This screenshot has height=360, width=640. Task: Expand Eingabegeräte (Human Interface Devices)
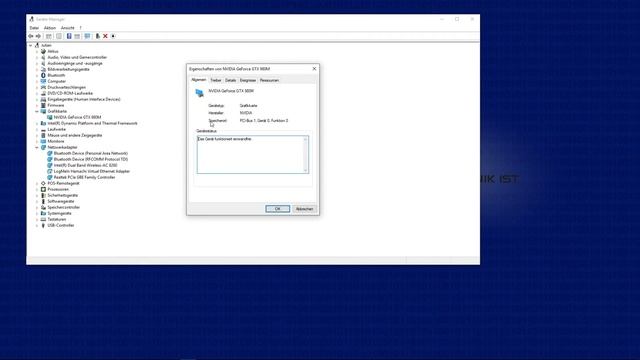[37, 99]
